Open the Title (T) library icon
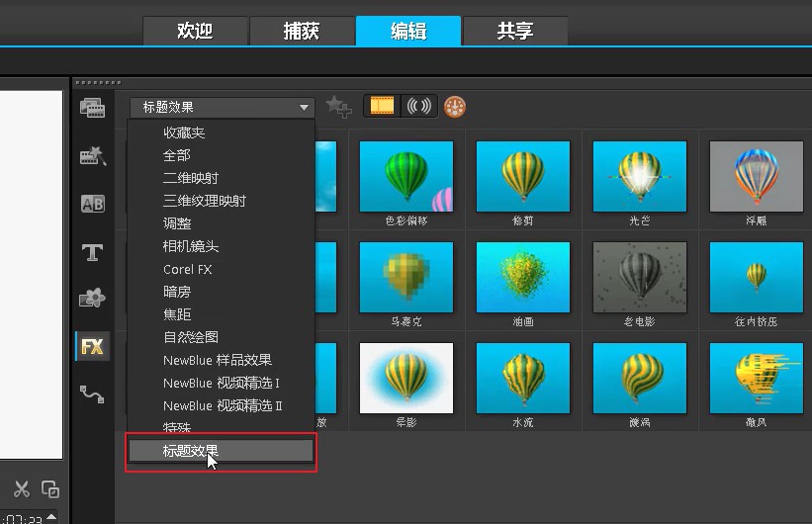 (x=92, y=252)
